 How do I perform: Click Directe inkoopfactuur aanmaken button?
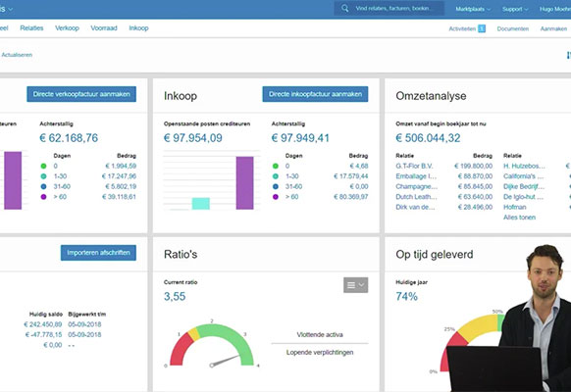[x=315, y=94]
